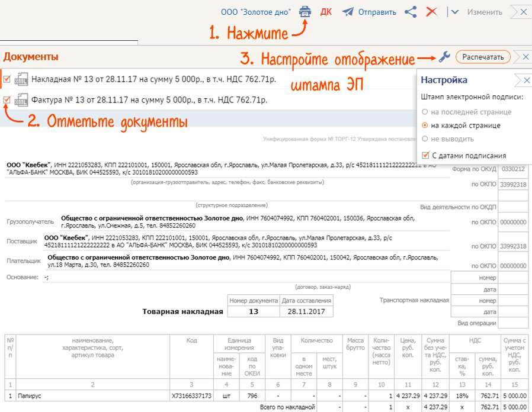532x412 pixels.
Task: Click product code X73166337173
Action: 191,396
